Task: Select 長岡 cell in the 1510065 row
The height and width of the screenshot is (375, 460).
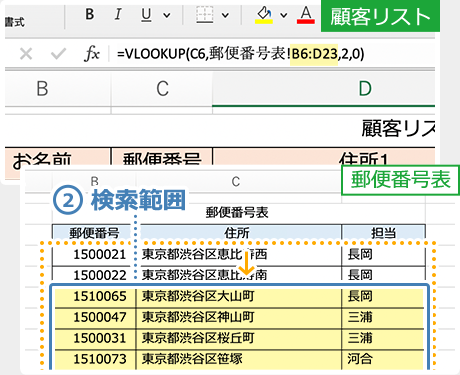Action: [x=383, y=296]
